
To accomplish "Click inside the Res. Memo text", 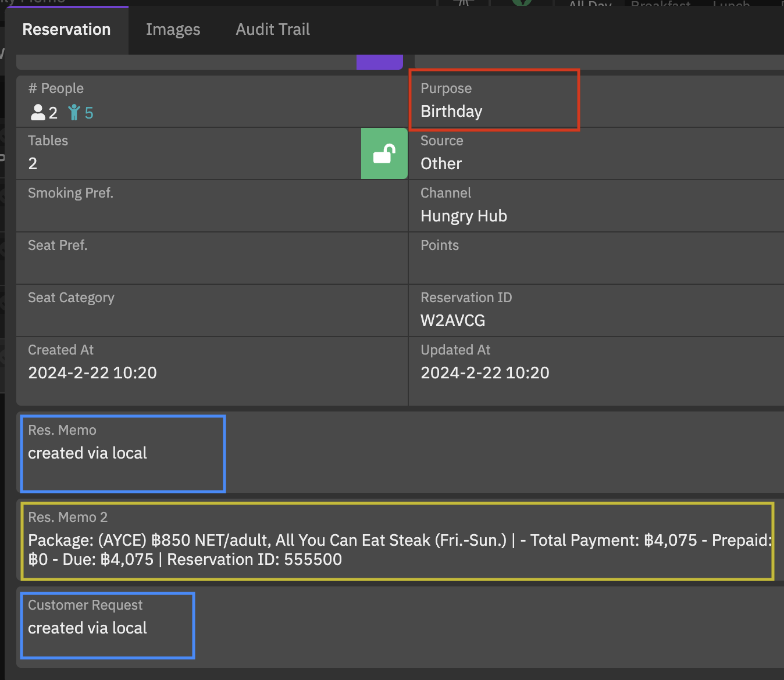I will [x=88, y=453].
